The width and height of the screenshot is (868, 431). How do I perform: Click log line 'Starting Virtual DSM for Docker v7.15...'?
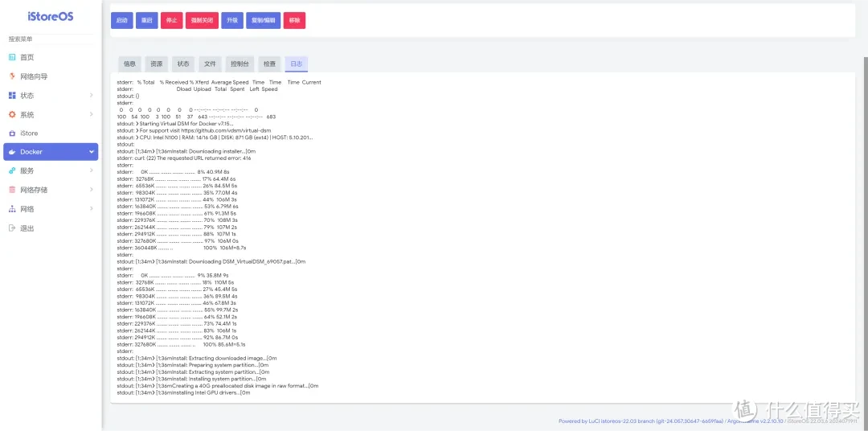(175, 124)
